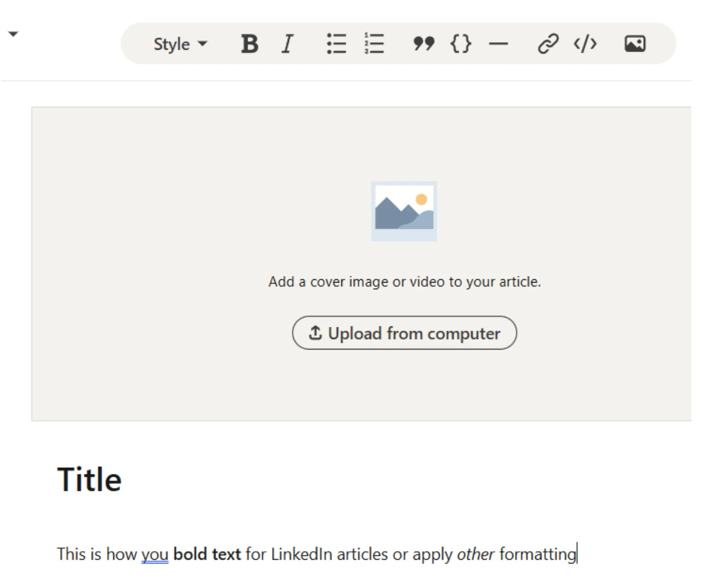Viewport: 728px width, 584px height.
Task: Place cursor after the word formatting
Action: 576,554
